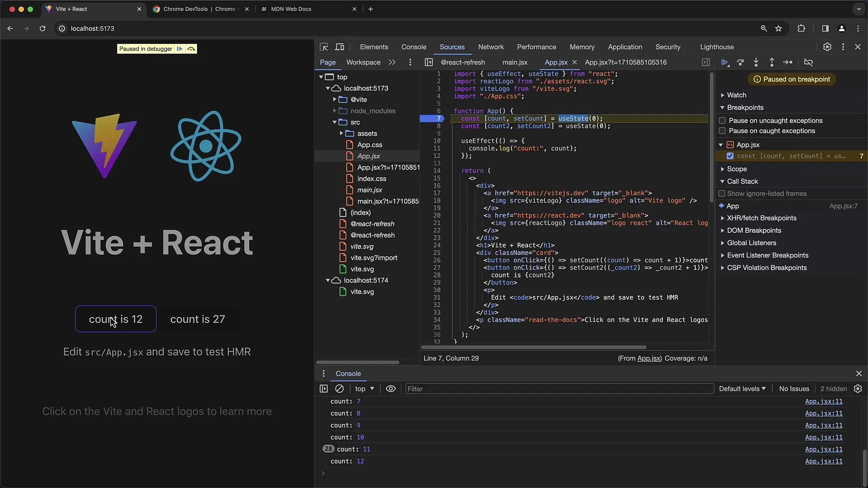Open the console drawer three-dot menu
This screenshot has height=488, width=868.
coord(323,374)
